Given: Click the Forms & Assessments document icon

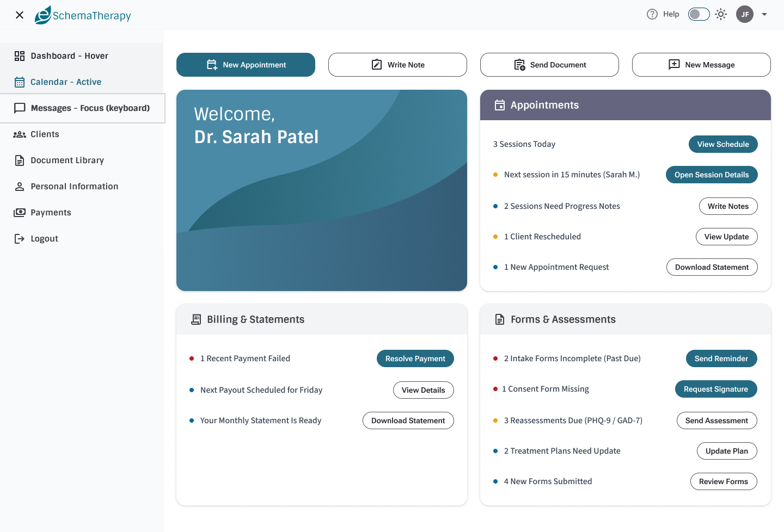Looking at the screenshot, I should pyautogui.click(x=500, y=319).
